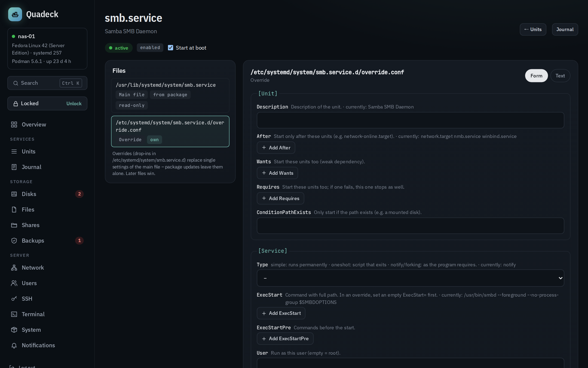
Task: Click the Search box in sidebar
Action: click(x=47, y=83)
